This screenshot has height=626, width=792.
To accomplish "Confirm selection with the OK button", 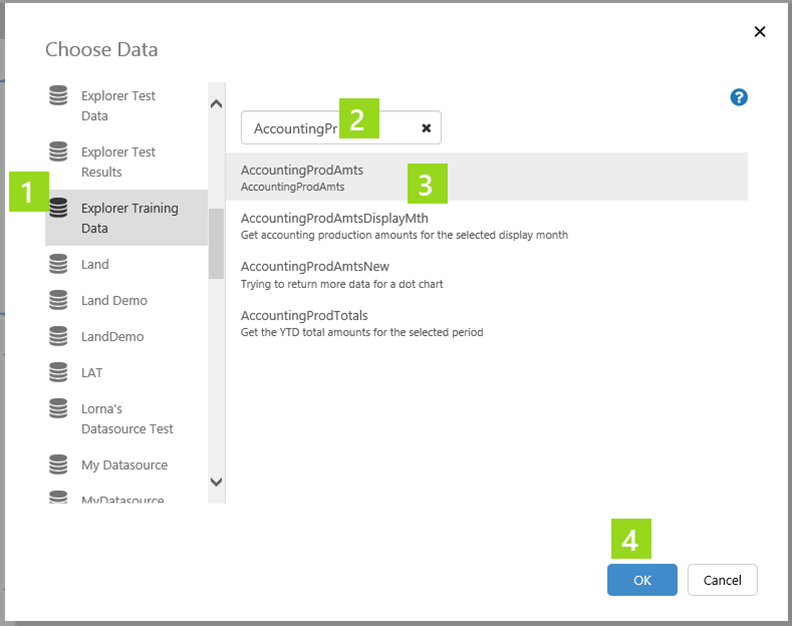I will click(x=642, y=580).
